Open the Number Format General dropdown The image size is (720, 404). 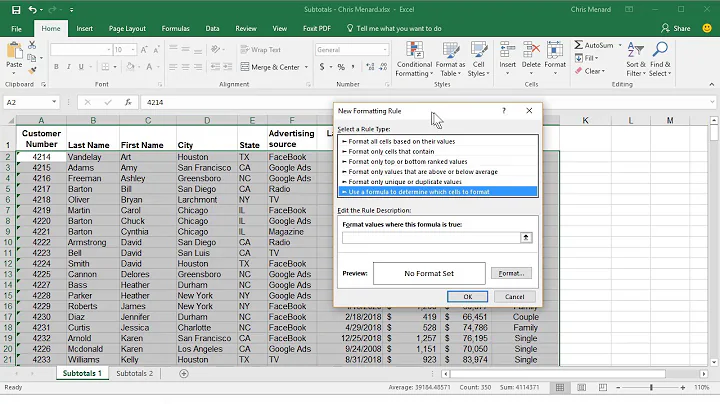385,50
